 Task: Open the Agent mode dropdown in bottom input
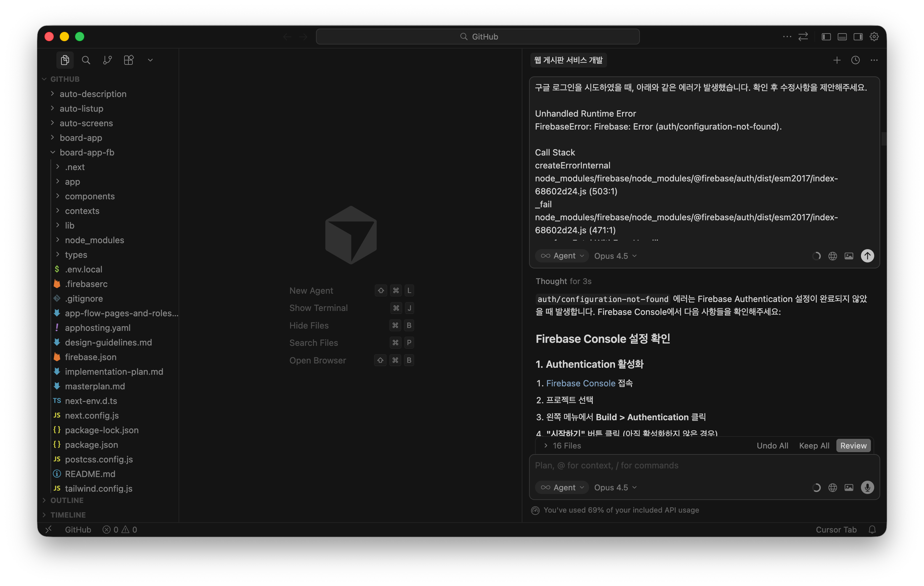562,487
